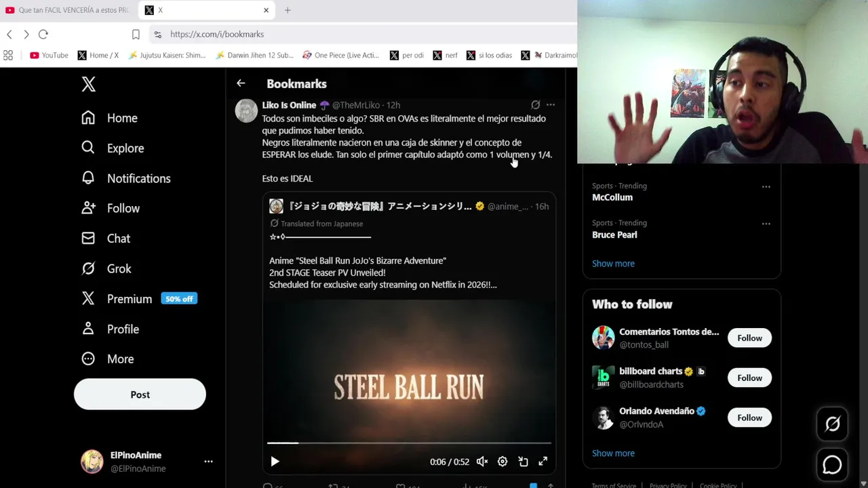Click the Grok icon on Liko's tweet
The height and width of the screenshot is (488, 868).
point(535,105)
